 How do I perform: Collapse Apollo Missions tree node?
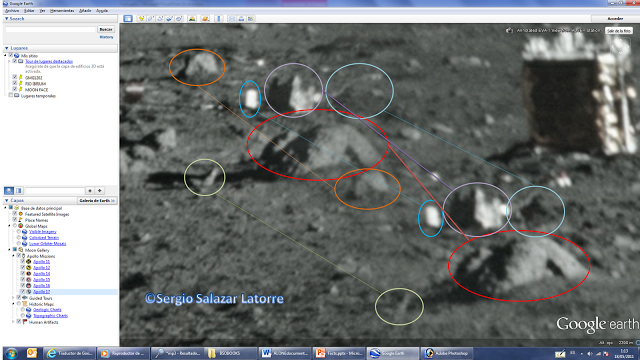[x=13, y=256]
